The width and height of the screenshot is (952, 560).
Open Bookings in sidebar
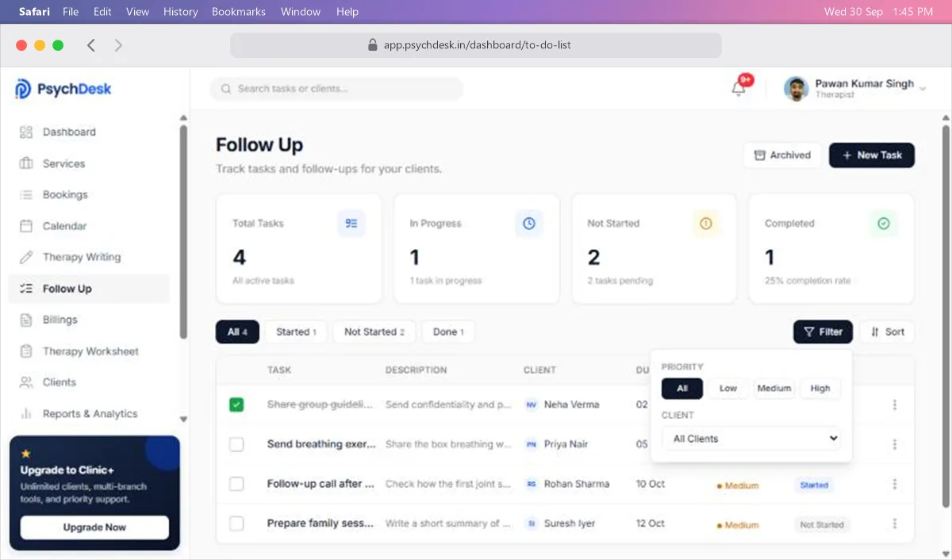(x=89, y=195)
